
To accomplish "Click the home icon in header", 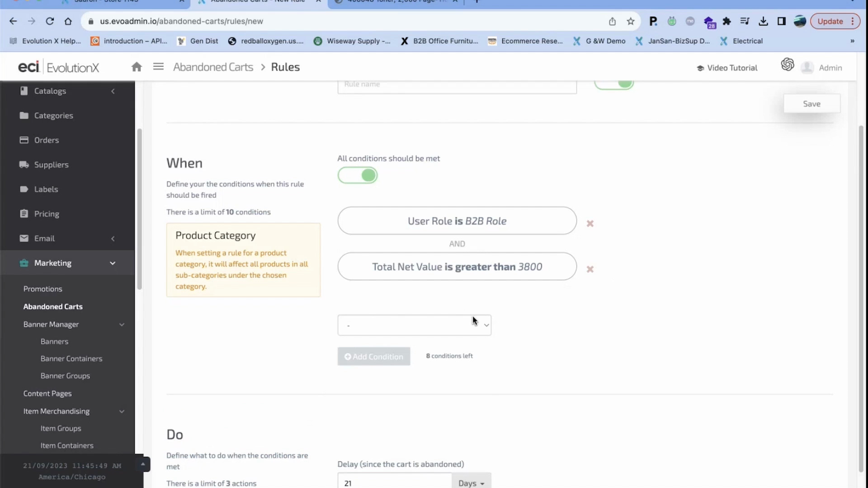I will point(137,67).
